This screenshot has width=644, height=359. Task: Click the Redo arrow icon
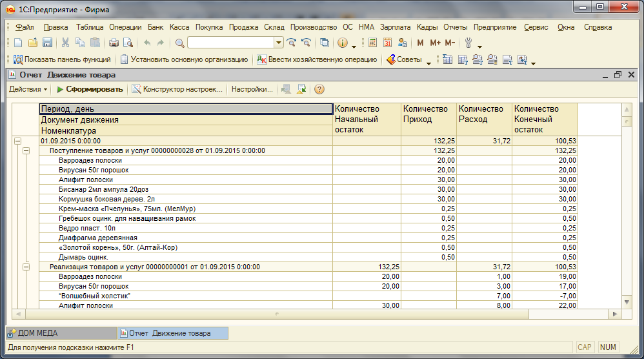(x=161, y=43)
